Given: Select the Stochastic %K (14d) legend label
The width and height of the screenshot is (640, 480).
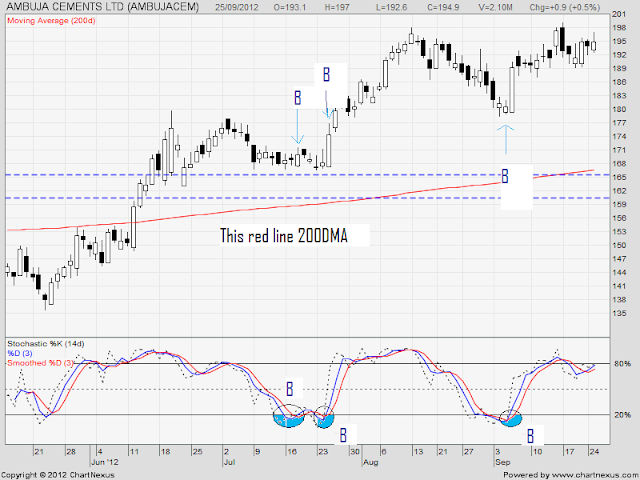Looking at the screenshot, I should click(46, 344).
